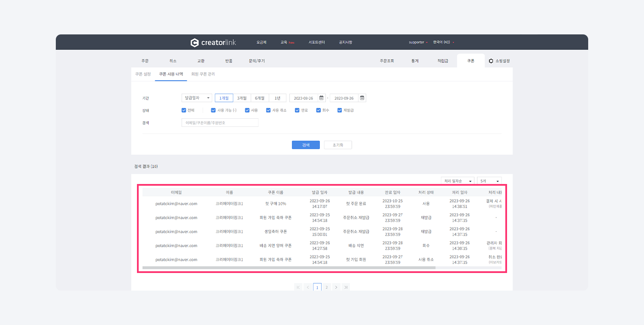This screenshot has width=644, height=325.
Task: Click the 초기화 reset button
Action: pos(338,145)
